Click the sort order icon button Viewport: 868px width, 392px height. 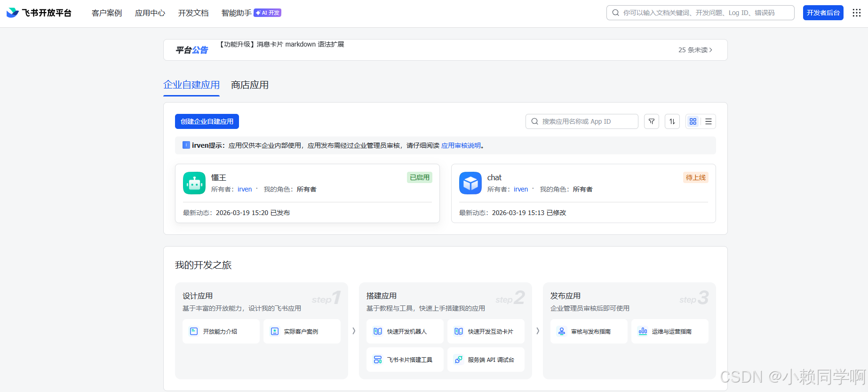672,121
